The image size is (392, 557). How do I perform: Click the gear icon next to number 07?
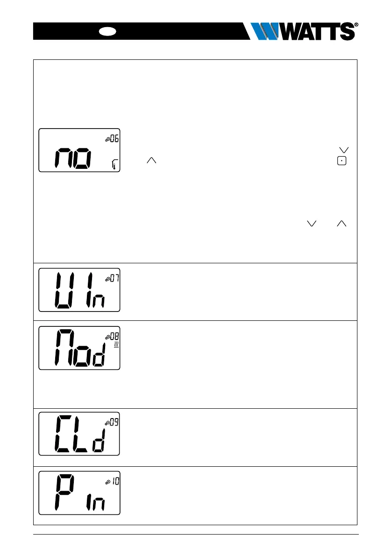pos(107,279)
